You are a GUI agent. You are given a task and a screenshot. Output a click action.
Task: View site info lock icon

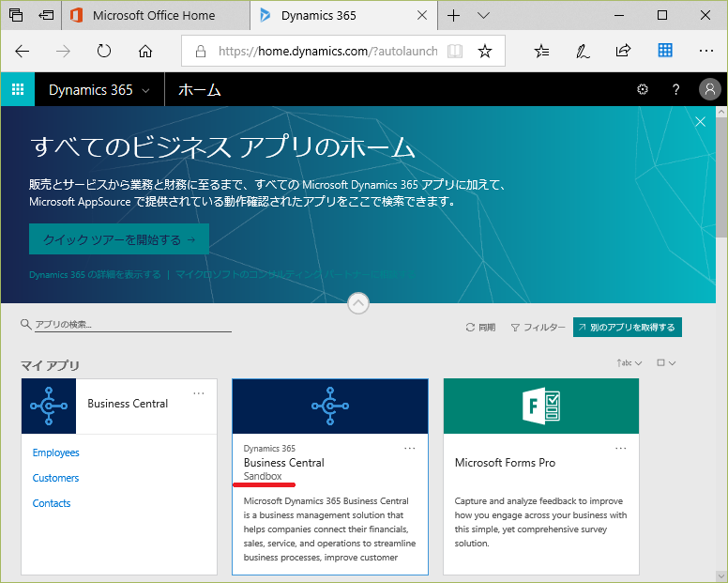tap(200, 51)
